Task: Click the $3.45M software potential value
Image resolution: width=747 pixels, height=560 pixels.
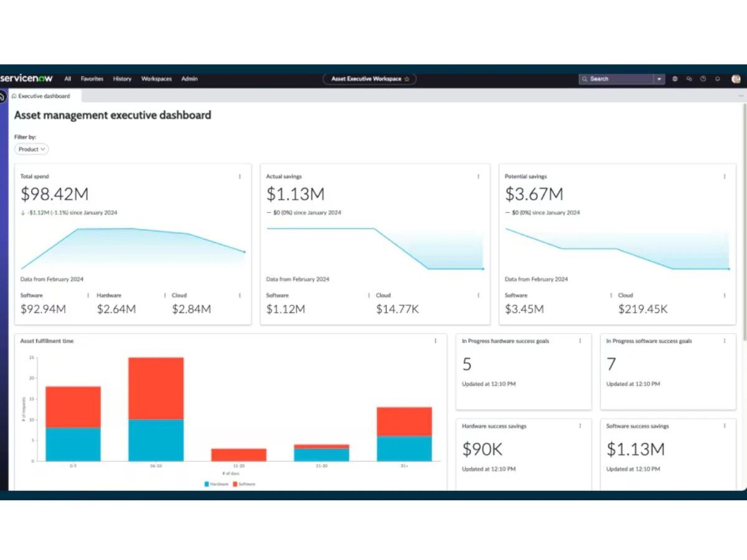Action: pyautogui.click(x=524, y=309)
